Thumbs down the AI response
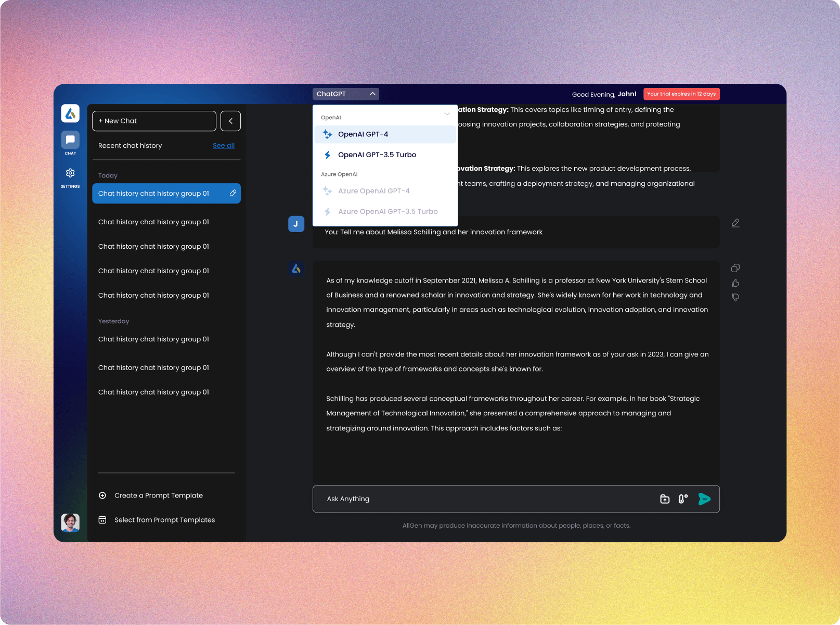The height and width of the screenshot is (625, 840). click(x=735, y=298)
